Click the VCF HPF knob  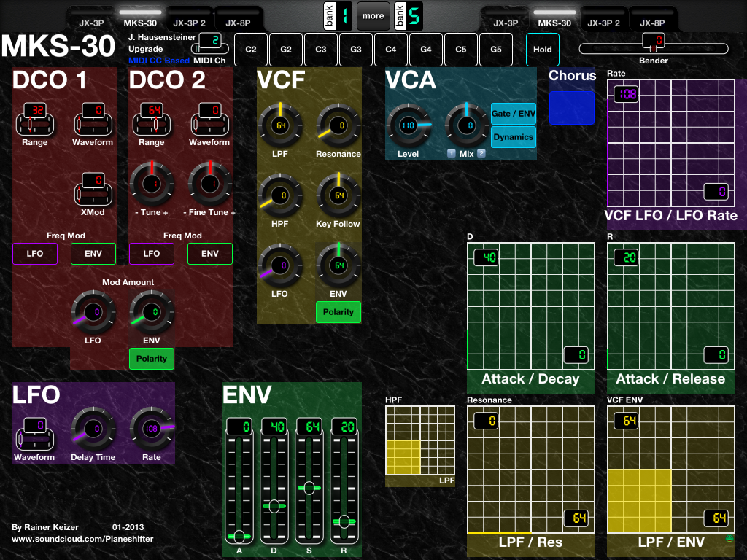coord(280,195)
